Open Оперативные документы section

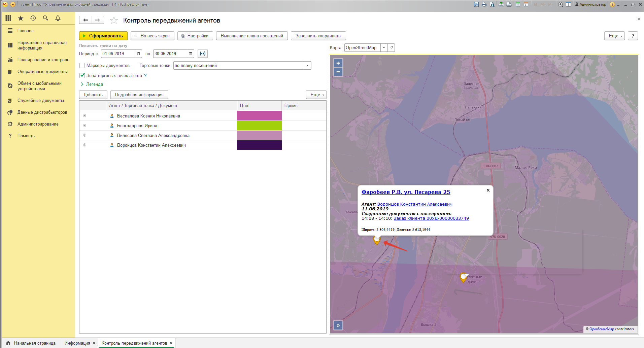point(38,72)
